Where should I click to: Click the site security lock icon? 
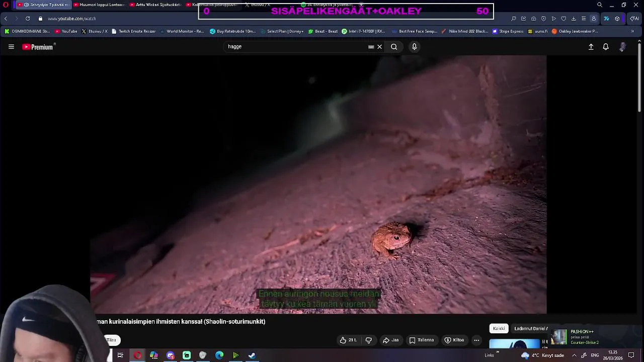[41, 19]
